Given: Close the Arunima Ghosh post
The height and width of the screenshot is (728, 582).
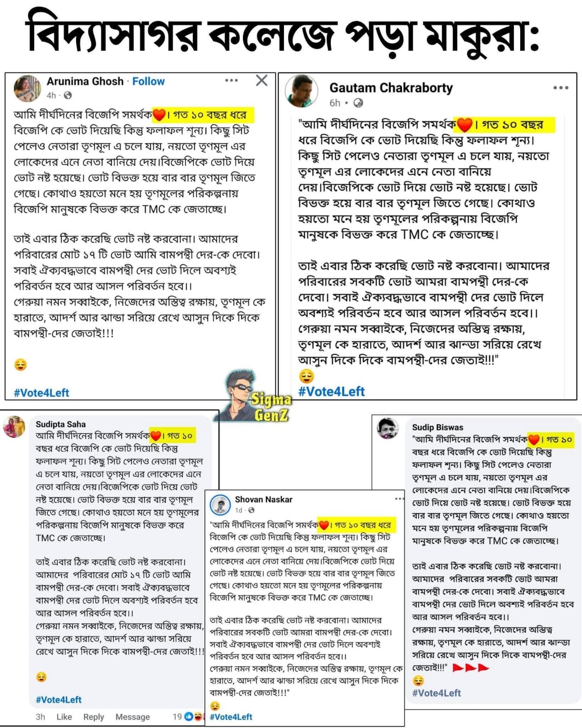Looking at the screenshot, I should click(x=262, y=81).
